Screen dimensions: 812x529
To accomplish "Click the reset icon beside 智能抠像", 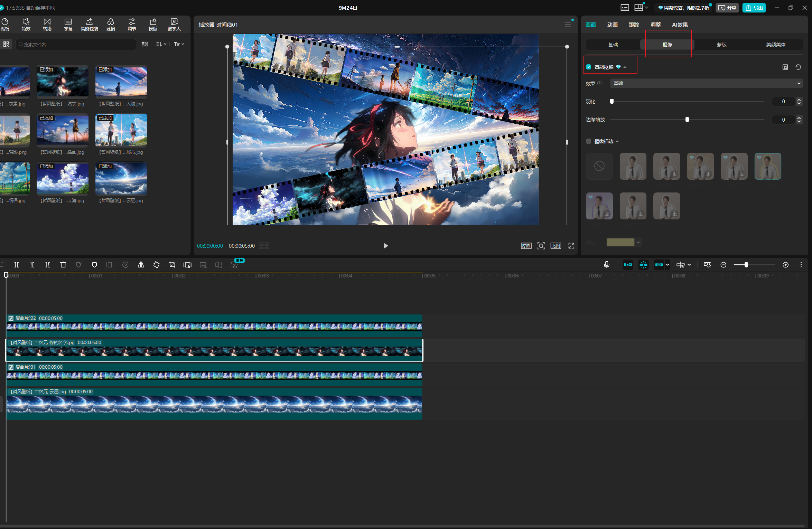I will click(x=798, y=67).
